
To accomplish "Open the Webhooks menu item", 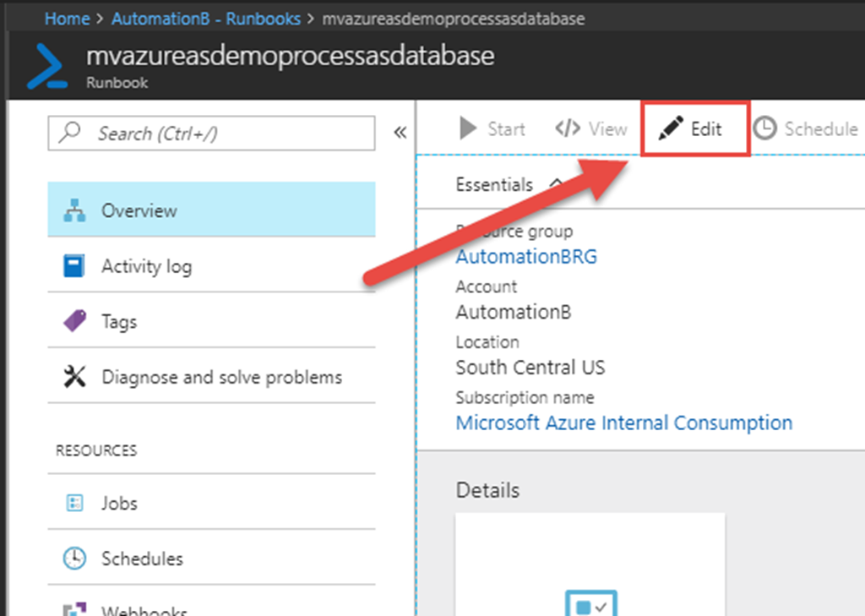I will pos(144,608).
